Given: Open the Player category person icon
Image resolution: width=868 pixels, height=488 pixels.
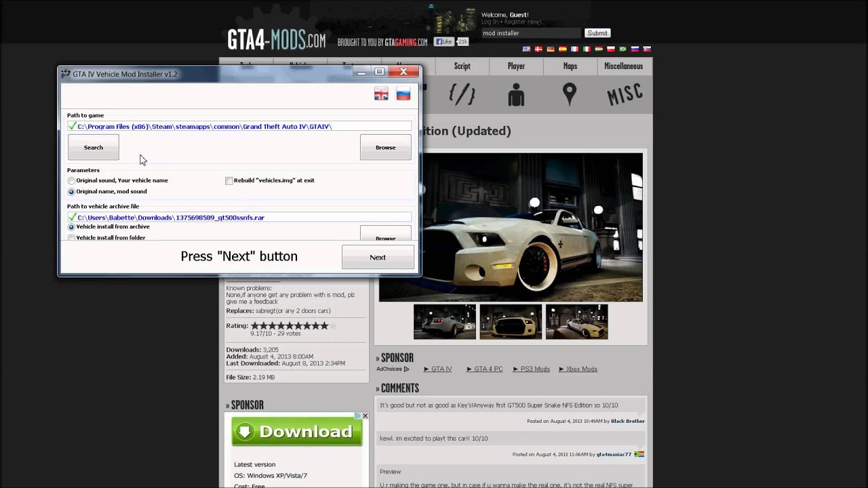Looking at the screenshot, I should click(516, 95).
